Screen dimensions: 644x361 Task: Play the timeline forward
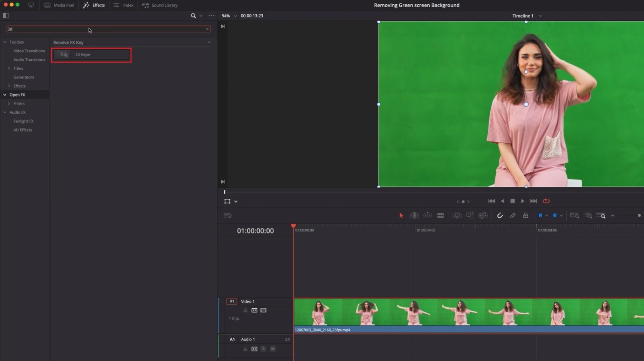point(522,201)
